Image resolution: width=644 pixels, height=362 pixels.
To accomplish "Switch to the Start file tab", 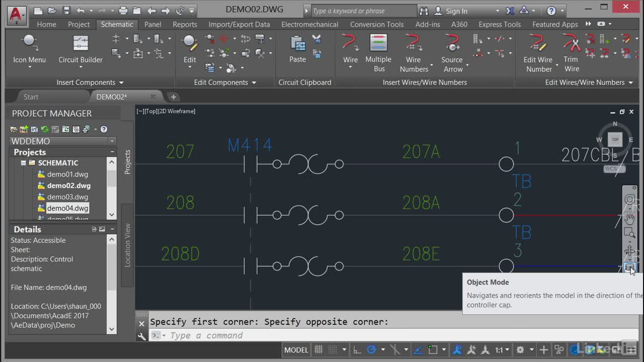I will tap(31, 97).
